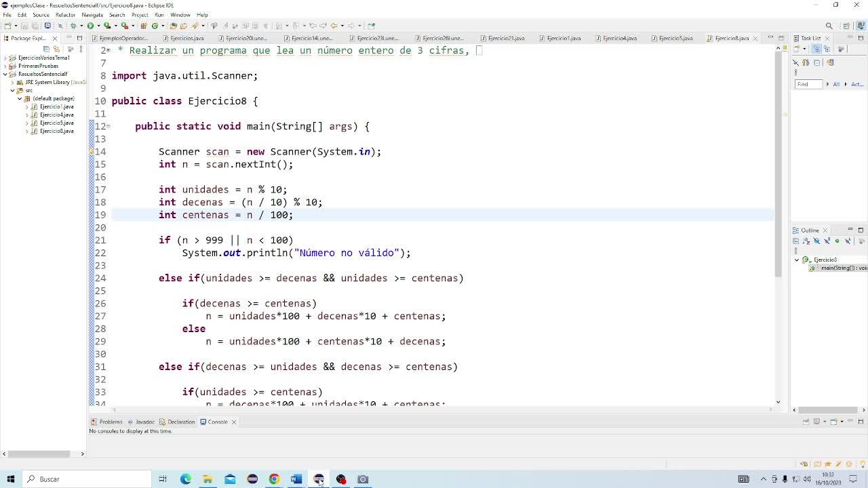Switch to the Ejercicio21.java editor tab

(506, 39)
